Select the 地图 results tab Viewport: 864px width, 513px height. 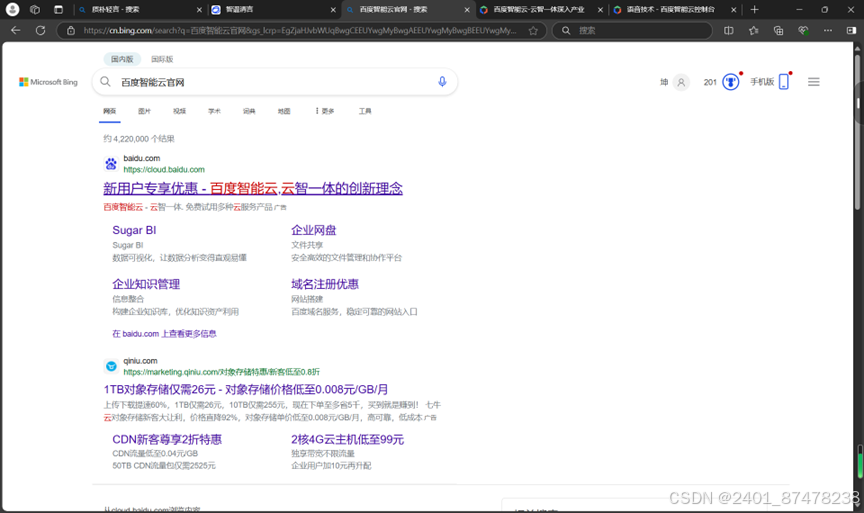pyautogui.click(x=284, y=111)
